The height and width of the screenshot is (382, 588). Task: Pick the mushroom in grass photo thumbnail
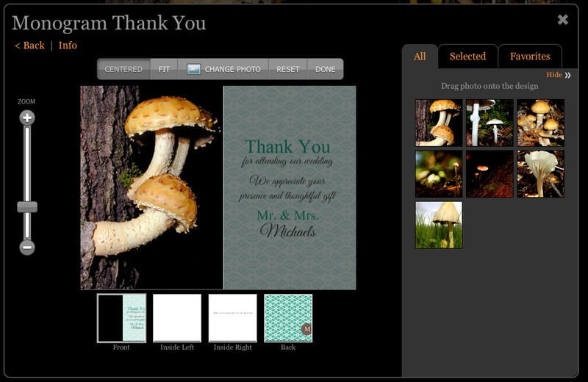click(439, 225)
